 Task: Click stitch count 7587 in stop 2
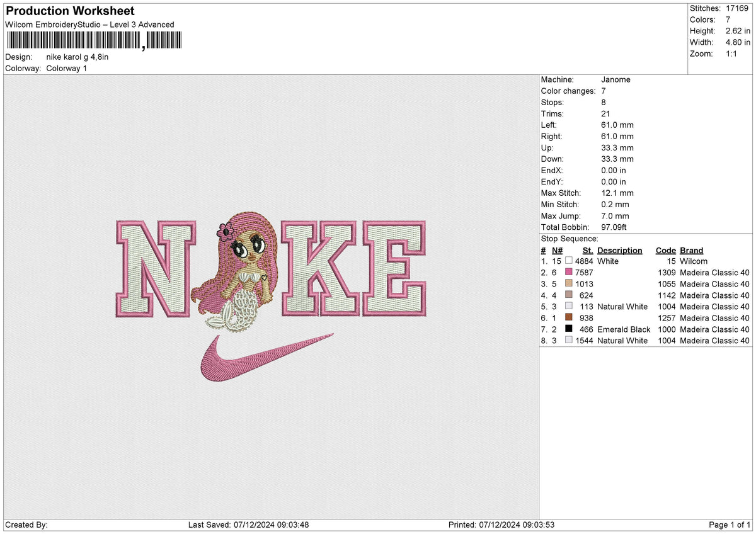(584, 272)
